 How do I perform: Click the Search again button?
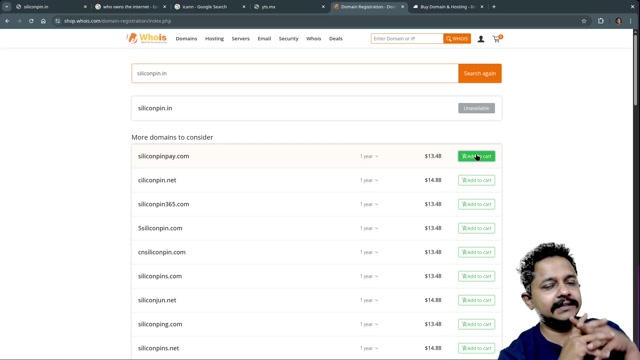[x=480, y=73]
